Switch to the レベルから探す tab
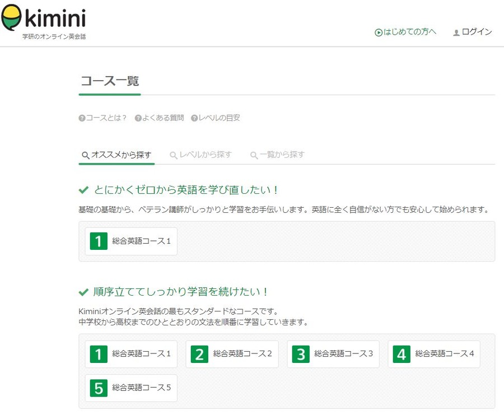This screenshot has width=504, height=420. (x=202, y=155)
